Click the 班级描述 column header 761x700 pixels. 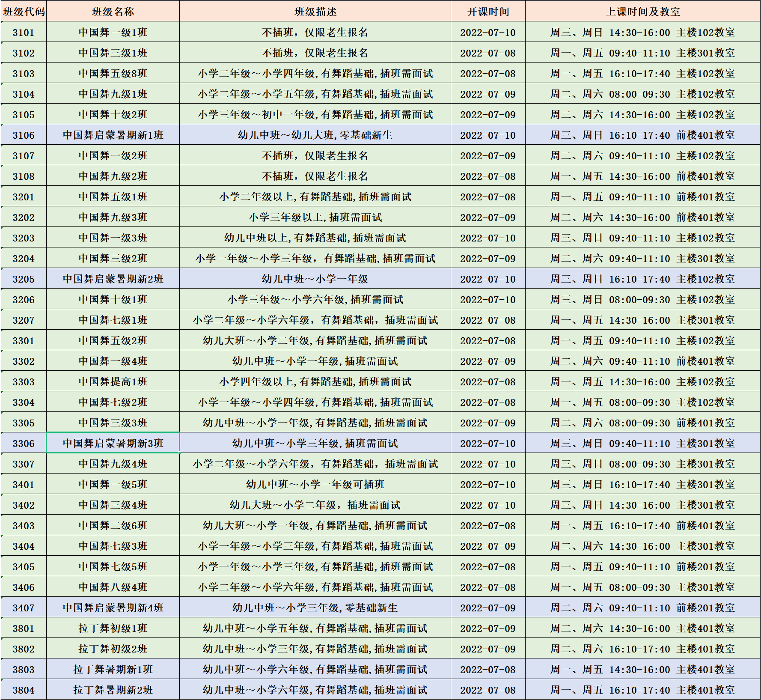pyautogui.click(x=315, y=12)
